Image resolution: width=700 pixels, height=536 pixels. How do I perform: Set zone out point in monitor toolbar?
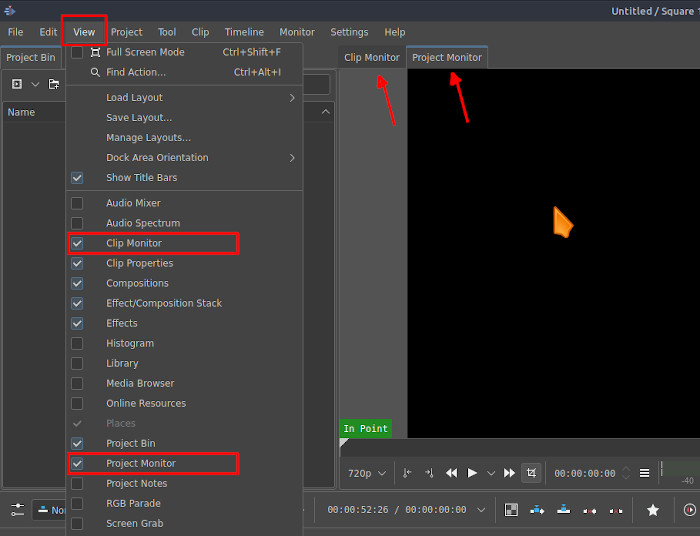coord(429,473)
